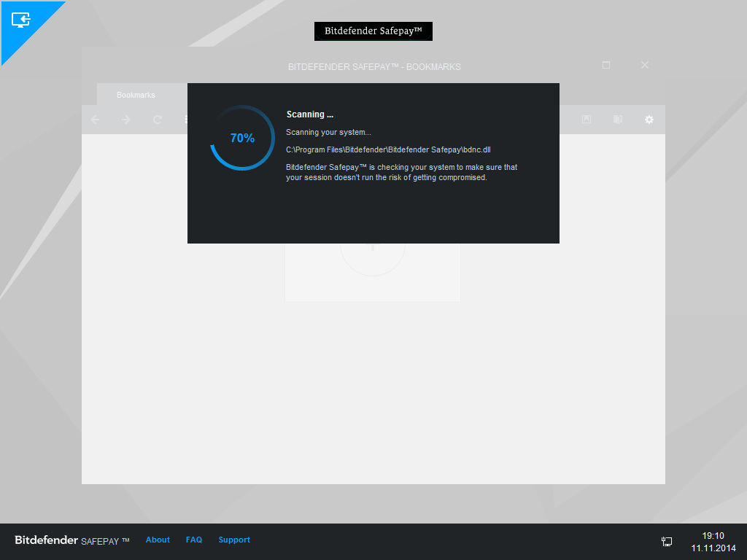Close the Safepay Bookmarks window

(x=645, y=65)
